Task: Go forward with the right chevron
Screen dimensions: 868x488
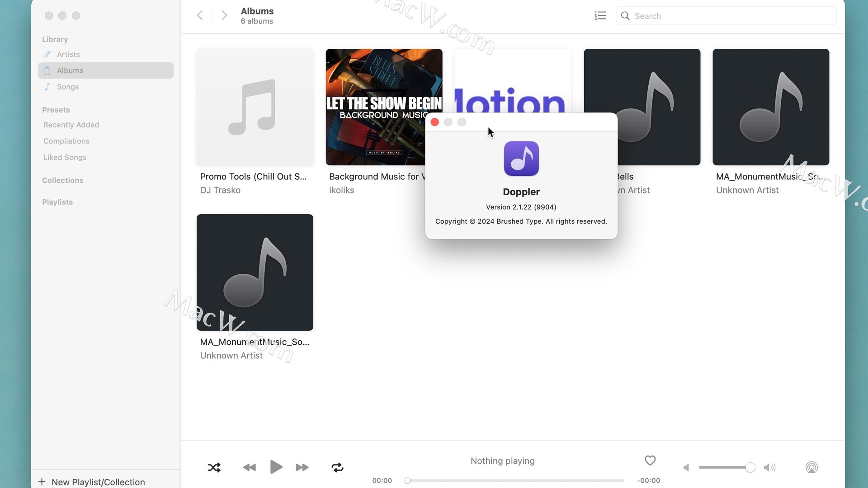Action: [x=224, y=15]
